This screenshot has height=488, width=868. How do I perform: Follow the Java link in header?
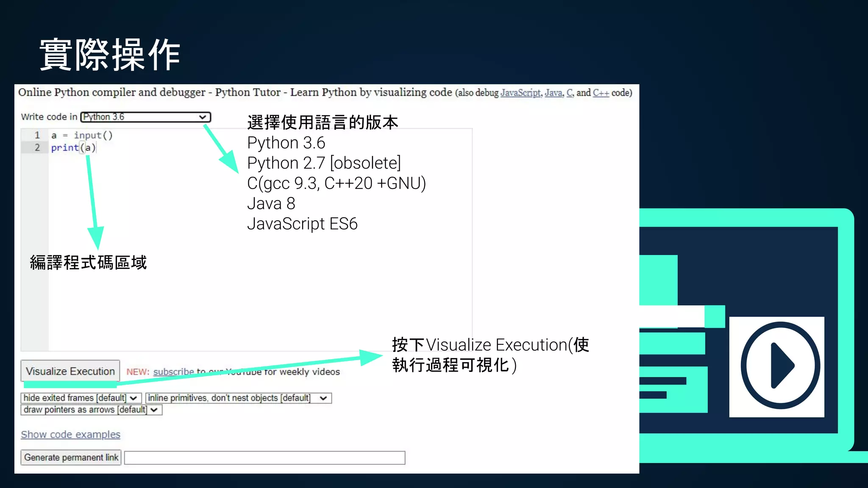point(554,92)
